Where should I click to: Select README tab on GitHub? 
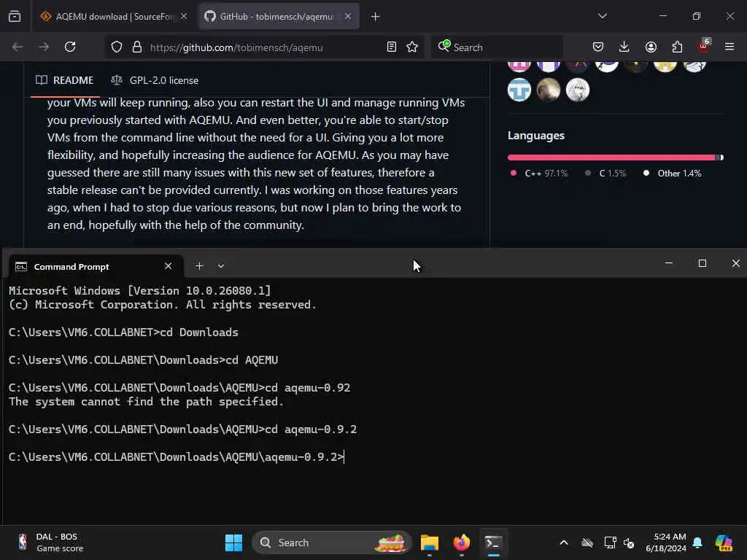pyautogui.click(x=64, y=80)
